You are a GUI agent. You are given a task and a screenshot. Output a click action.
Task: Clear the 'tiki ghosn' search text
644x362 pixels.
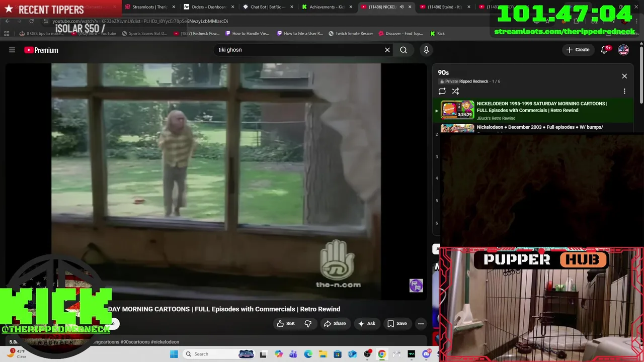click(x=387, y=50)
